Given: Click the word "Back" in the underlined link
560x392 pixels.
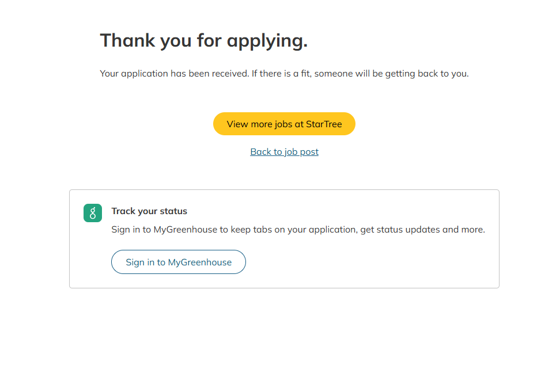Looking at the screenshot, I should (260, 152).
